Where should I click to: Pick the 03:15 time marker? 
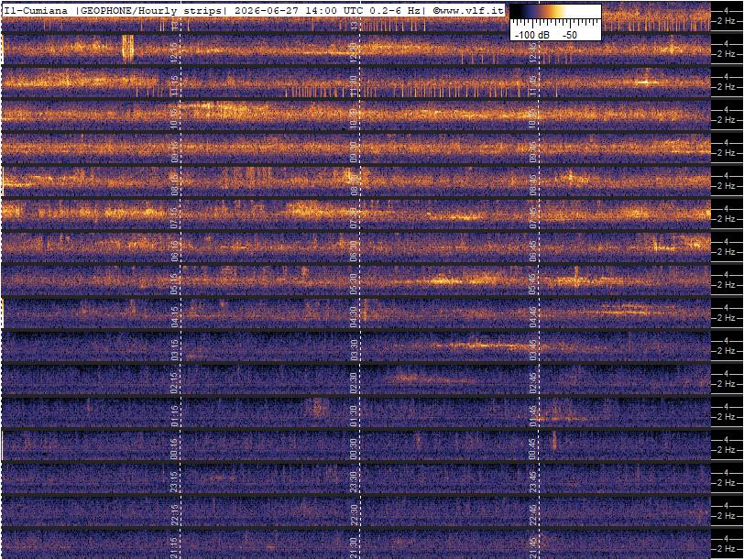[174, 349]
